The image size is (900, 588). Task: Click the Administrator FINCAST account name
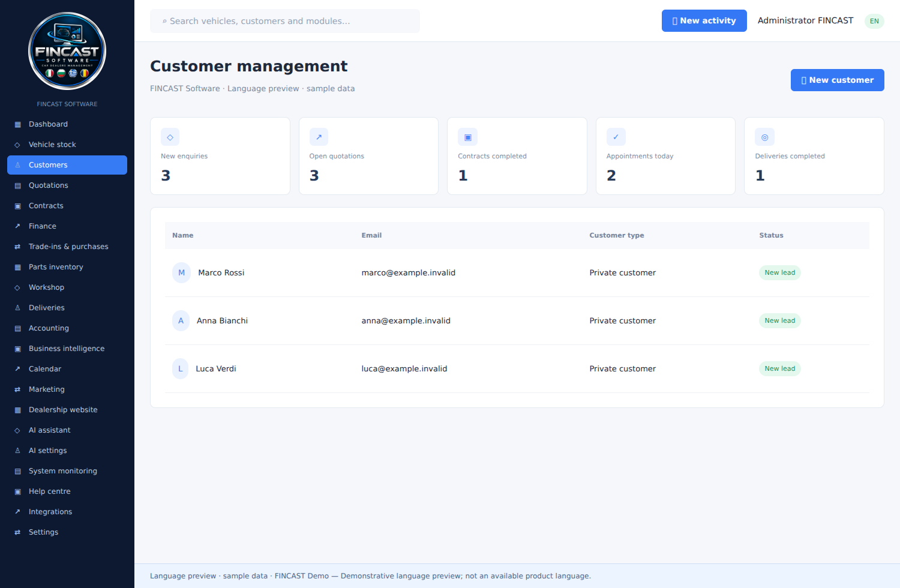coord(805,20)
